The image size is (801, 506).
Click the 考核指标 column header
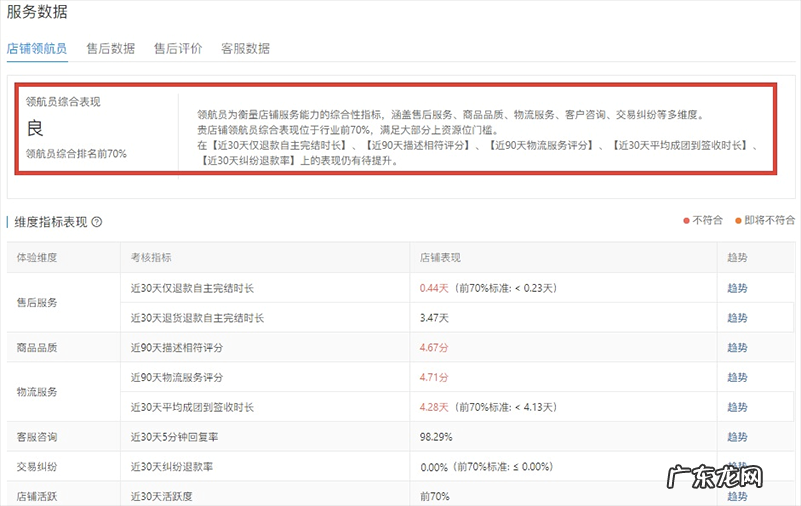(151, 258)
